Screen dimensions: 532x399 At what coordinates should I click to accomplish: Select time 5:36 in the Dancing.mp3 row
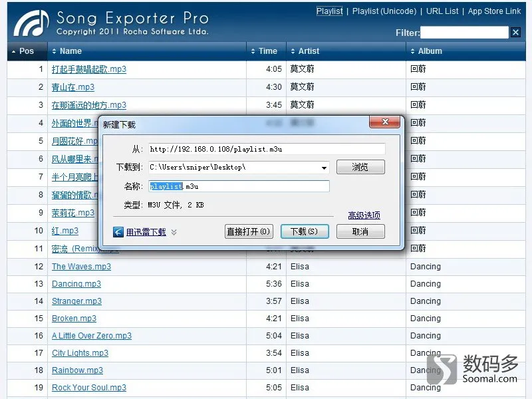click(x=274, y=284)
